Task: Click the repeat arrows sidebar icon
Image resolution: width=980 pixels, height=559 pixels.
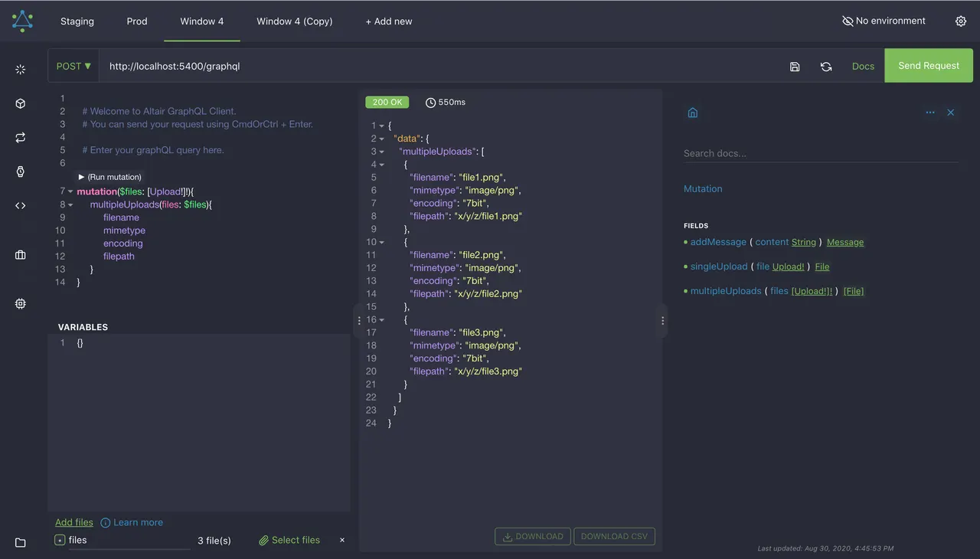Action: pos(21,137)
